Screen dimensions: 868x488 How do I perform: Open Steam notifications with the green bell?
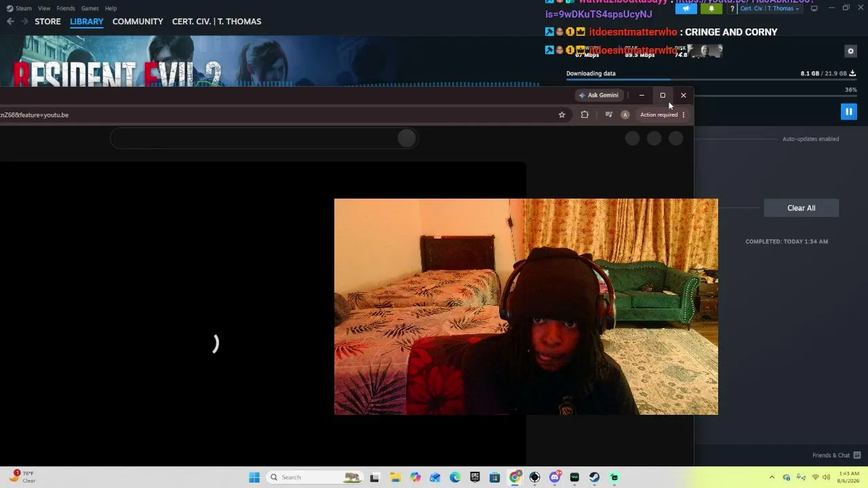[x=711, y=8]
